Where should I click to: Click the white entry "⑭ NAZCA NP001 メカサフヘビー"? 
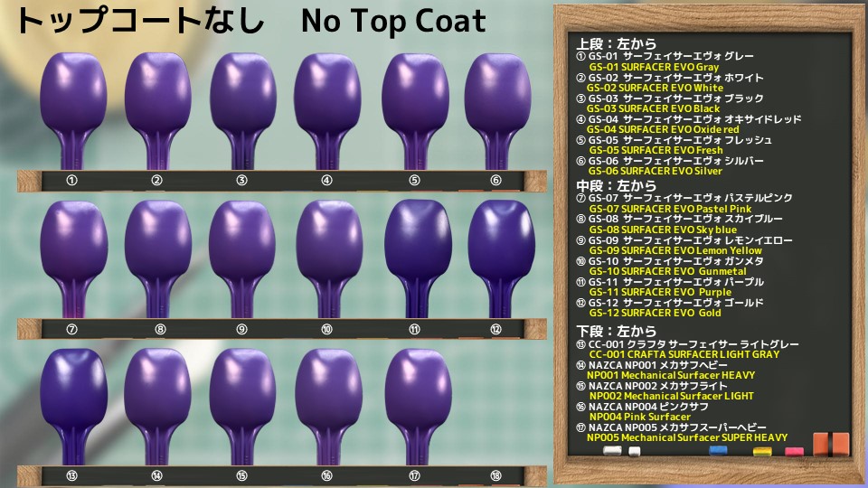pyautogui.click(x=652, y=365)
